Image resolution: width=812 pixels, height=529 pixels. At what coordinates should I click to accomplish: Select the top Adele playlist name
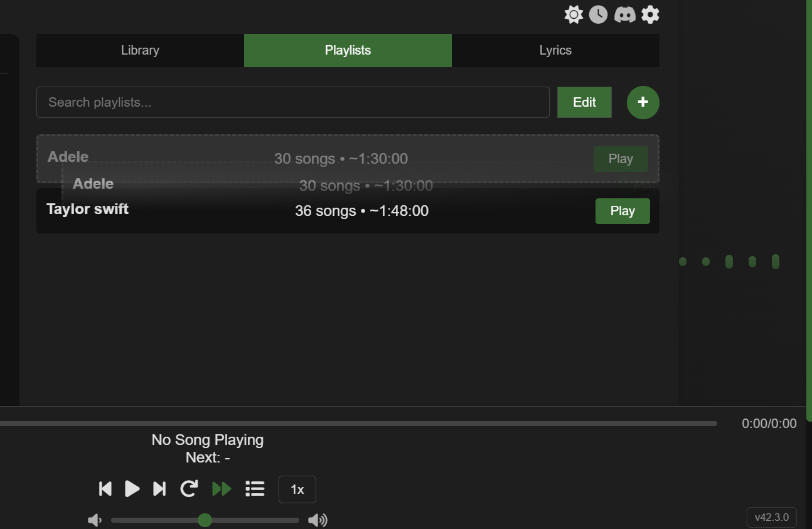pos(68,157)
